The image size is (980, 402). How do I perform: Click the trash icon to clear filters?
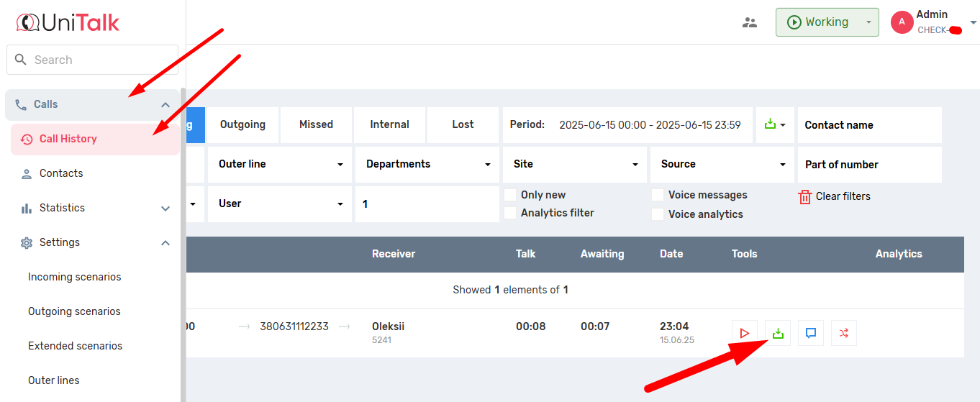point(805,196)
